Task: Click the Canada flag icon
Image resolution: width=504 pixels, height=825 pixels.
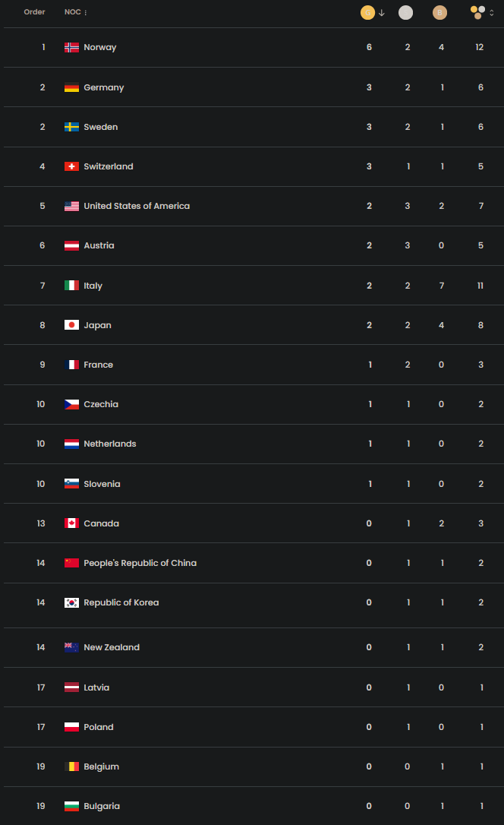Action: click(x=72, y=523)
